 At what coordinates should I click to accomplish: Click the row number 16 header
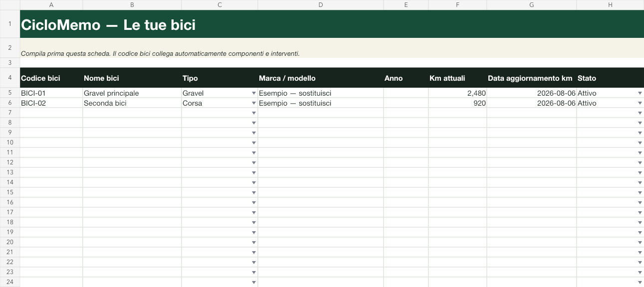(10, 202)
